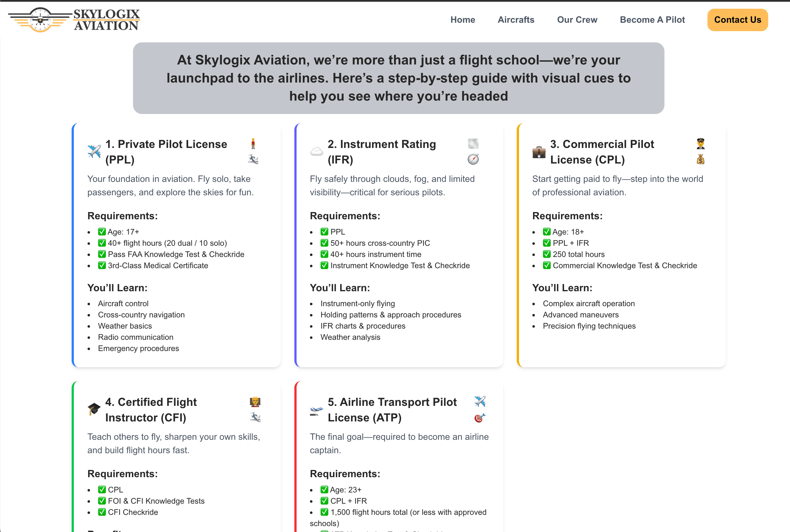Image resolution: width=790 pixels, height=532 pixels.
Task: Click the Contact Us button
Action: 737,20
